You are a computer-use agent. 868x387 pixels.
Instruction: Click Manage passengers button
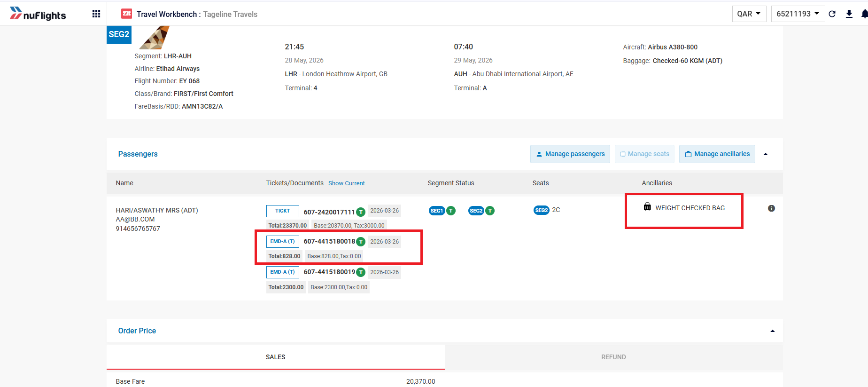point(570,154)
